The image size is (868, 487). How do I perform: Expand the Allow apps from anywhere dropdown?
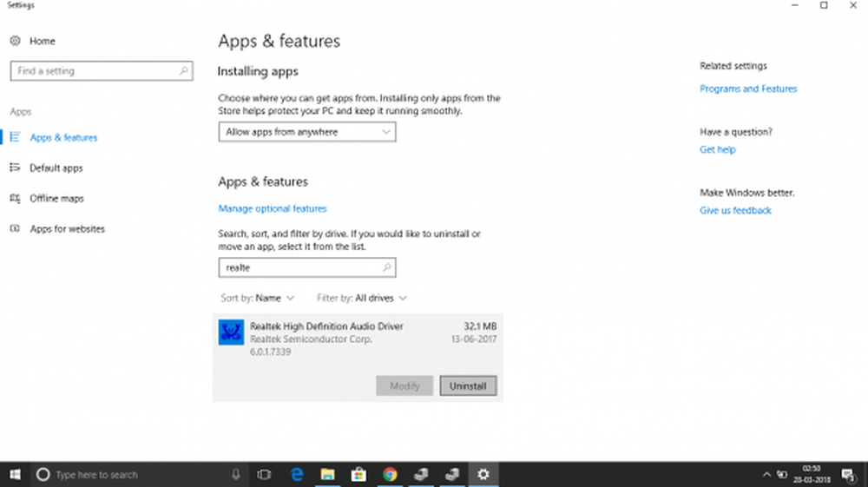(x=306, y=132)
